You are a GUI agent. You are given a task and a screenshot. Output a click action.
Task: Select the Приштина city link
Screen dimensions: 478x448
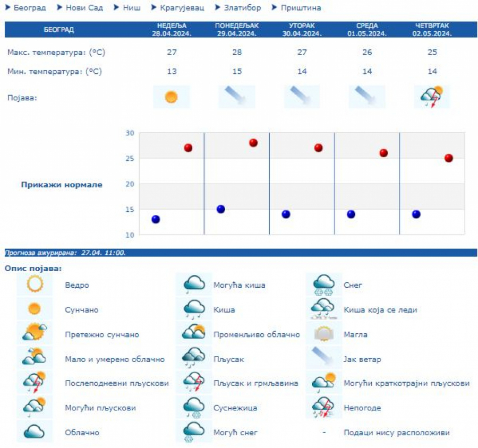coord(300,8)
